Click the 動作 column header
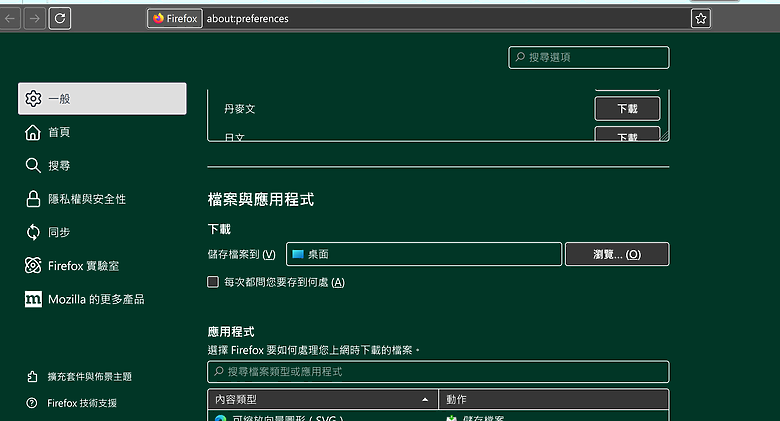The image size is (780, 421). pyautogui.click(x=553, y=400)
